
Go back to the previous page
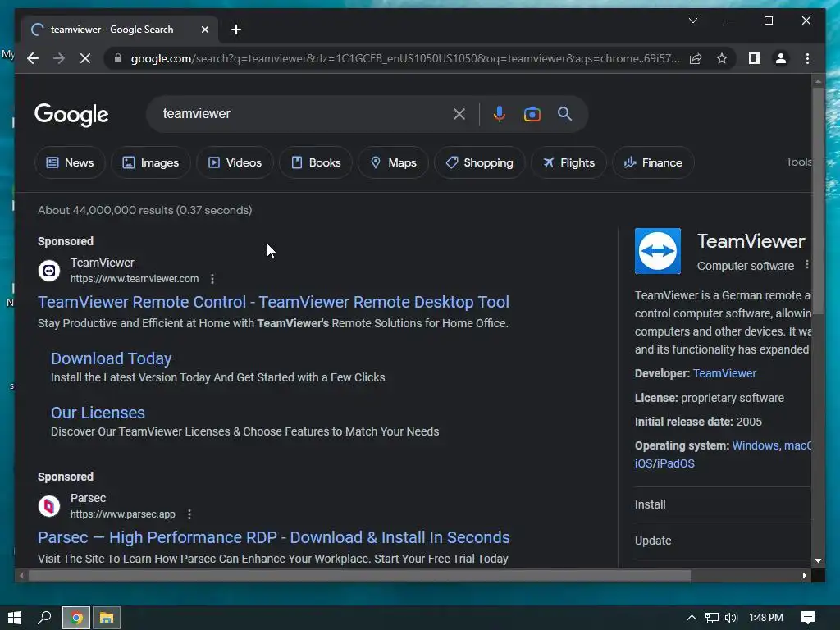tap(33, 58)
